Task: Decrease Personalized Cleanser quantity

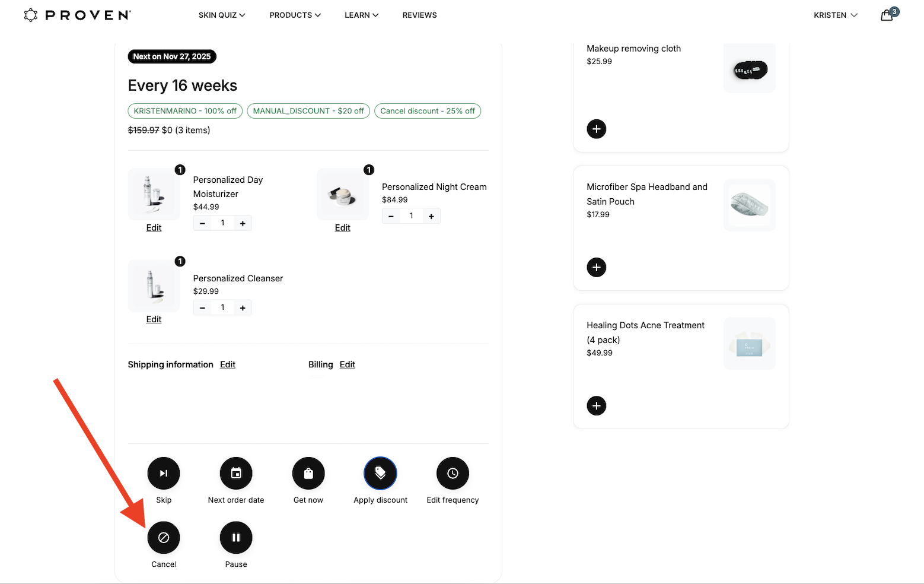Action: pyautogui.click(x=202, y=307)
